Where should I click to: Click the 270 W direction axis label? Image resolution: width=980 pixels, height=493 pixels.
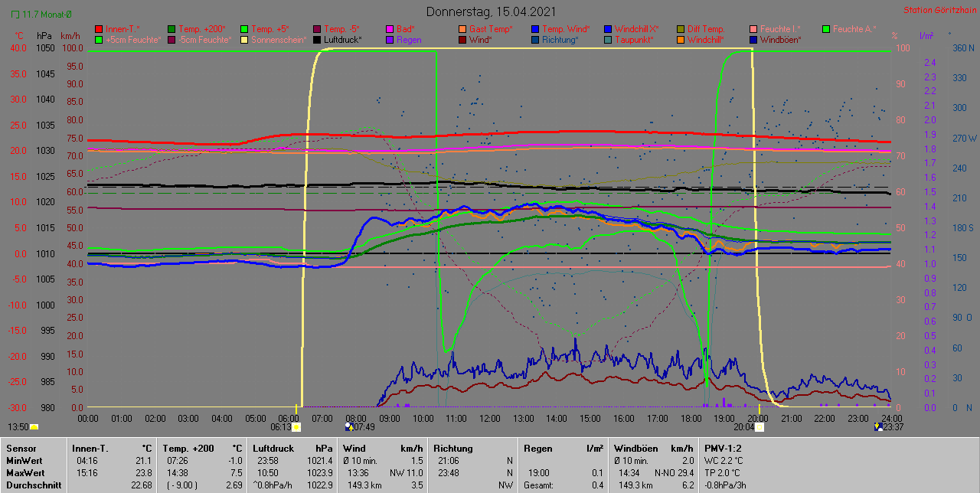pyautogui.click(x=963, y=139)
